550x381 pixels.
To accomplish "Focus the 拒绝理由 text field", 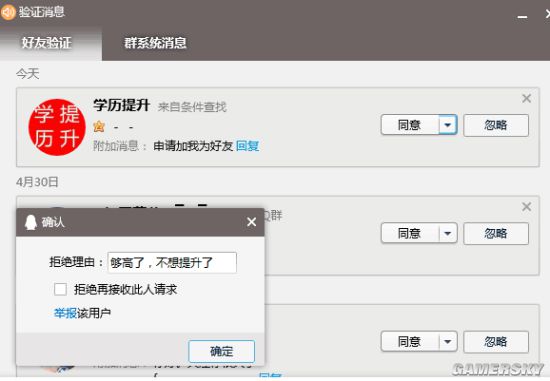I will coord(172,262).
